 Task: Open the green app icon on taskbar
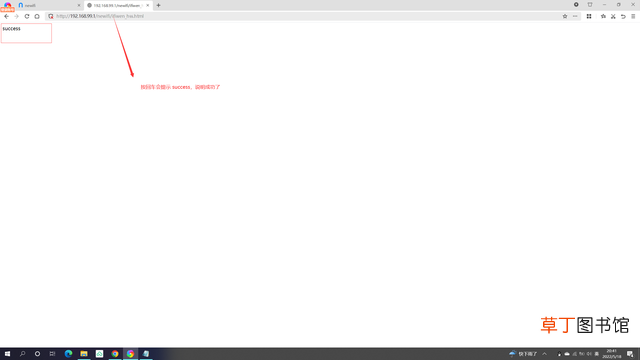(99, 354)
